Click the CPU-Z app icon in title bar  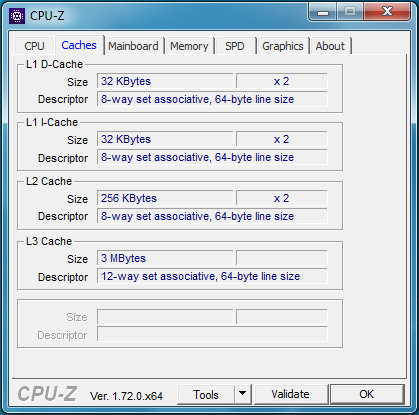click(17, 16)
